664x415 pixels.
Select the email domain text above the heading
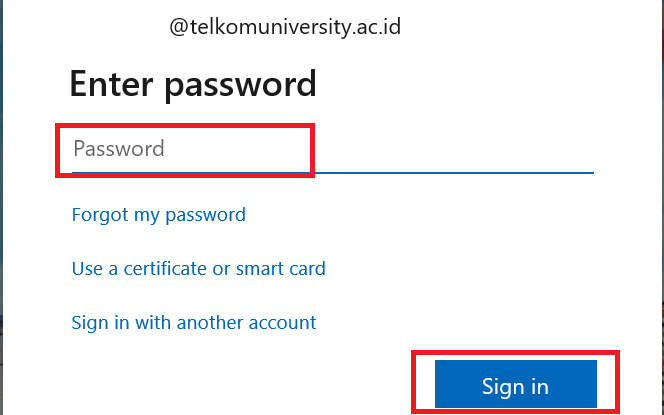[285, 27]
